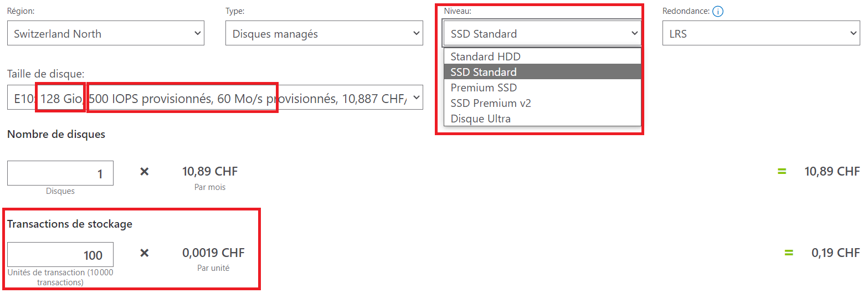Choose SSD Standard in list

pos(542,72)
